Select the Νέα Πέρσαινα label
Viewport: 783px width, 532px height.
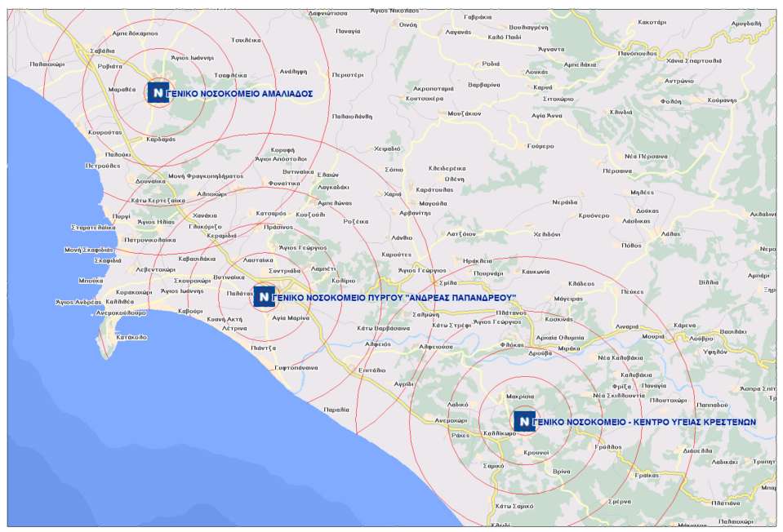tap(646, 156)
